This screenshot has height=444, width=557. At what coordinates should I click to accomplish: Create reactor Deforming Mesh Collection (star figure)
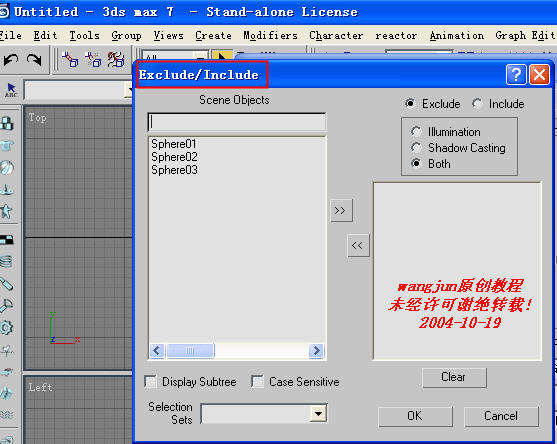coord(7,211)
